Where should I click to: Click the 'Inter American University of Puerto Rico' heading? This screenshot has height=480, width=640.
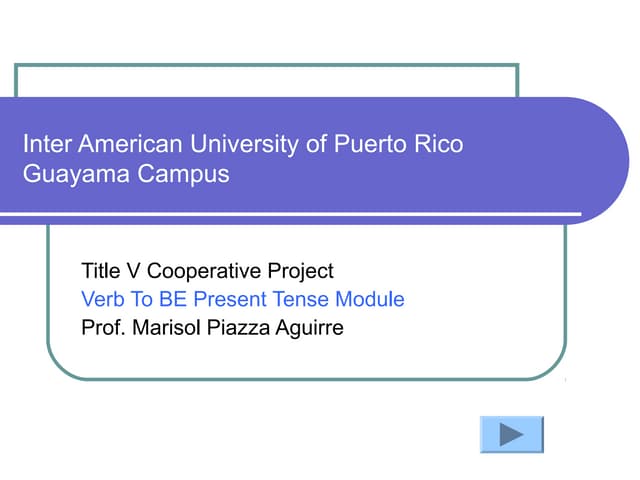pyautogui.click(x=243, y=144)
